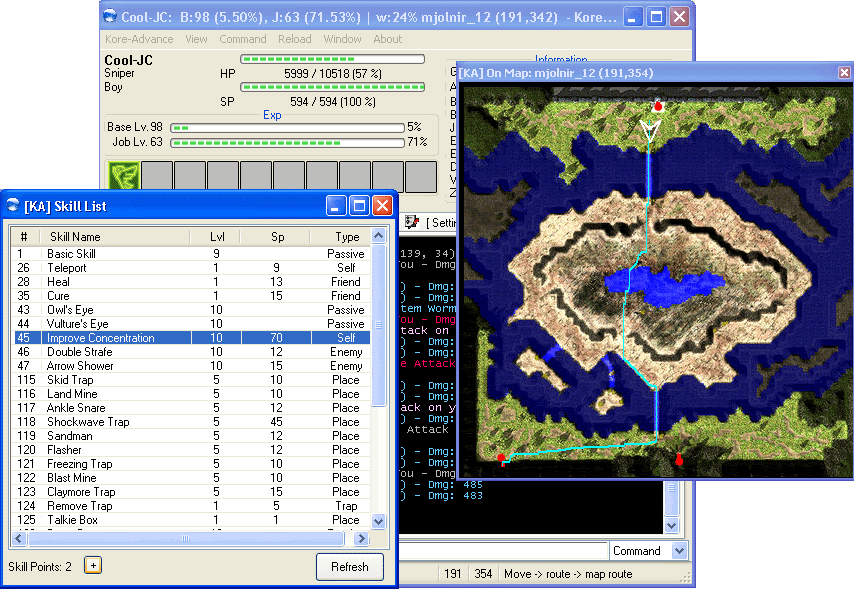Select the Cure skill row
The image size is (854, 589).
191,296
